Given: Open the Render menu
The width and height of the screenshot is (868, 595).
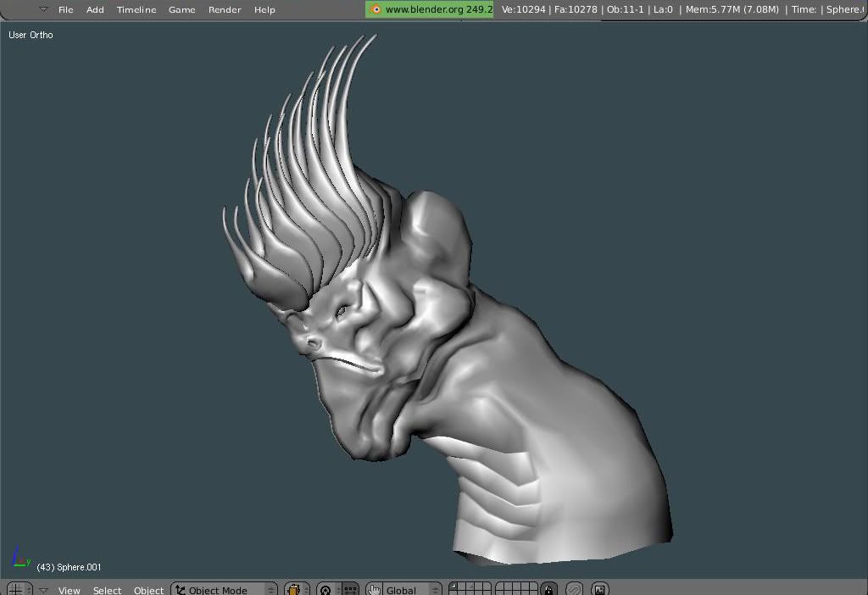Looking at the screenshot, I should point(225,9).
